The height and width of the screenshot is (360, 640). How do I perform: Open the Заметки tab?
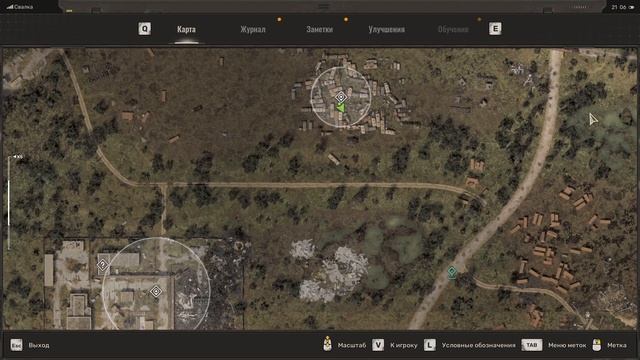(320, 29)
